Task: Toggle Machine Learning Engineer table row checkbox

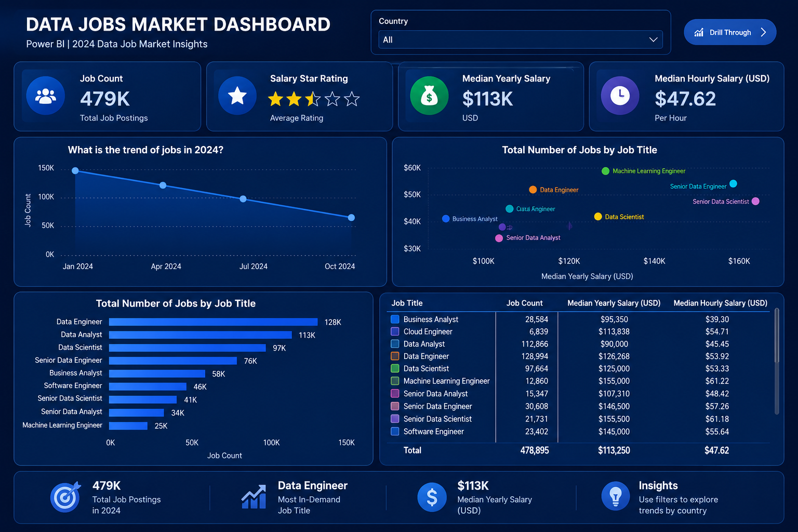Action: point(395,381)
